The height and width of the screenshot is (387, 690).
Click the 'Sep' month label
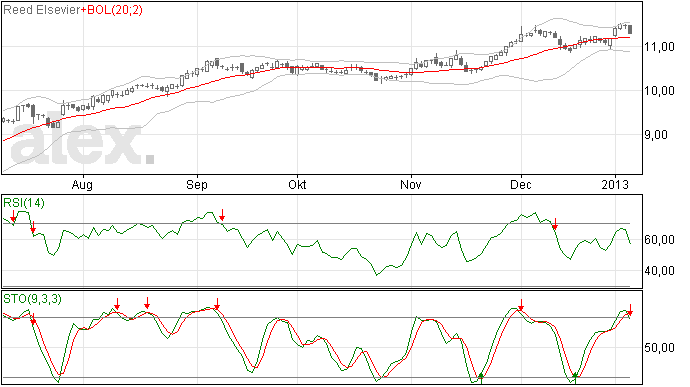click(x=197, y=184)
